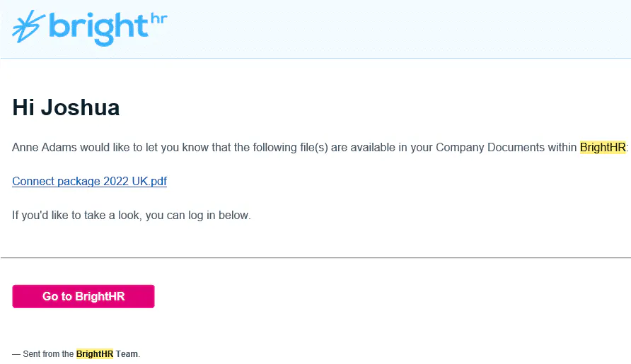The height and width of the screenshot is (364, 631).
Task: Click the highlighted BrightHR word in body text
Action: pyautogui.click(x=603, y=148)
